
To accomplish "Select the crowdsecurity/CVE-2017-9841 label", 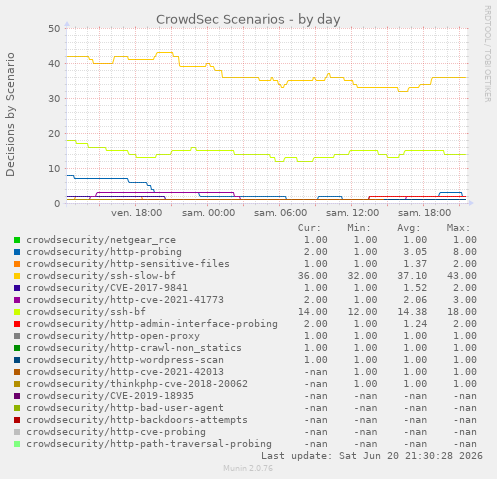I will (x=107, y=288).
